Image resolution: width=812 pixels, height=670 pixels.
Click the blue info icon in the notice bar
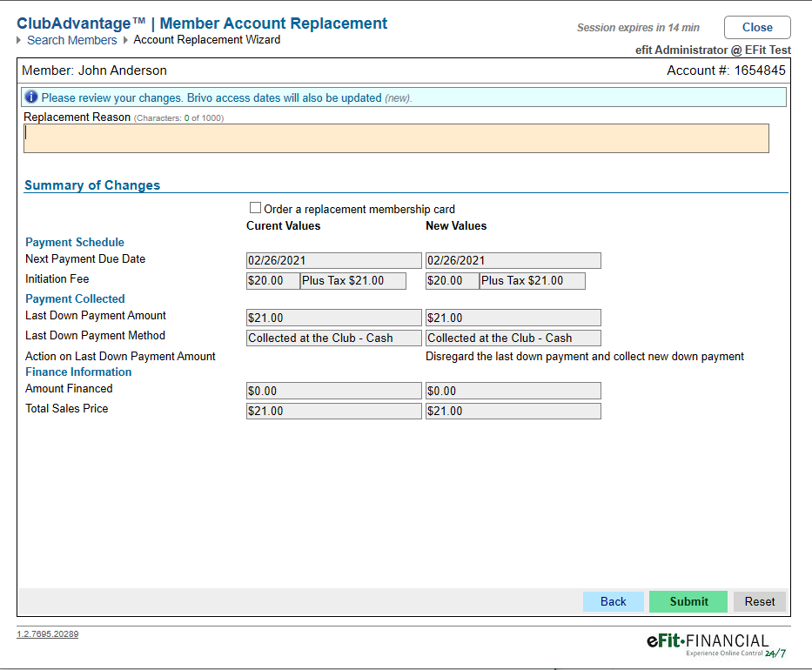(31, 97)
